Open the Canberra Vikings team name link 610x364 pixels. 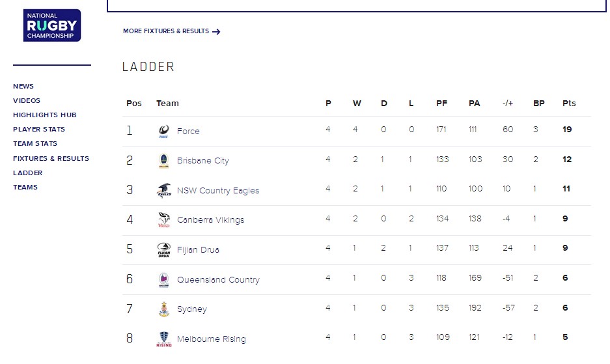[x=210, y=220]
